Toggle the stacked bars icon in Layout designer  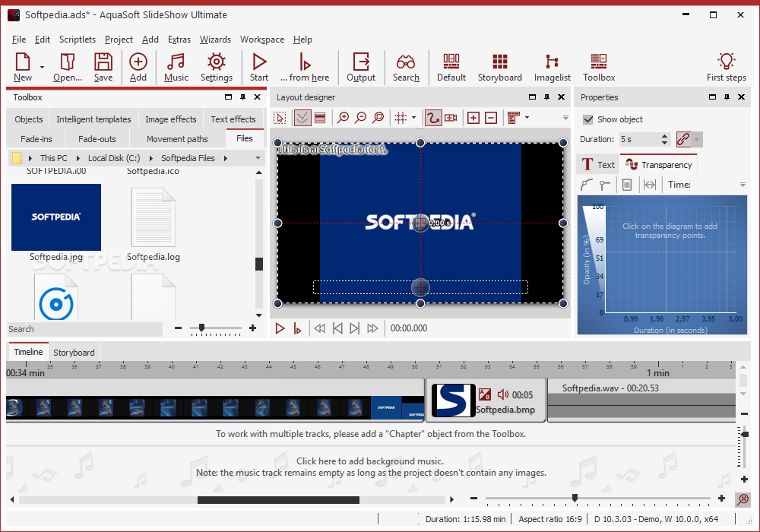(320, 117)
